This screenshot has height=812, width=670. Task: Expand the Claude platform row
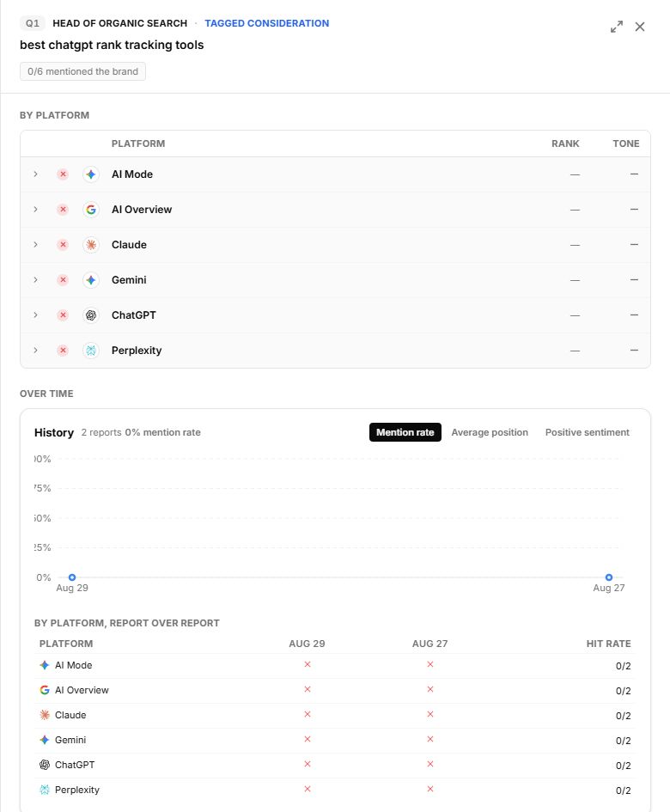pos(35,244)
